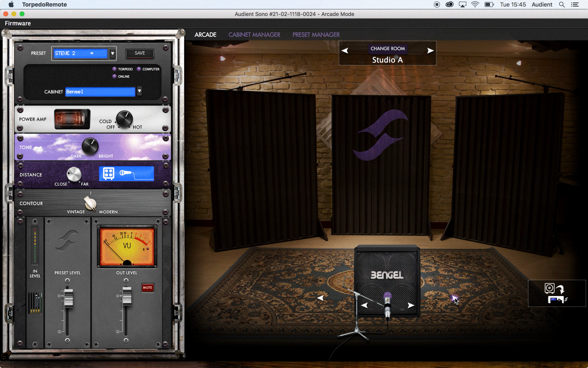Click the Tone DARK/BRIGHT knob
This screenshot has width=588, height=368.
[x=90, y=146]
